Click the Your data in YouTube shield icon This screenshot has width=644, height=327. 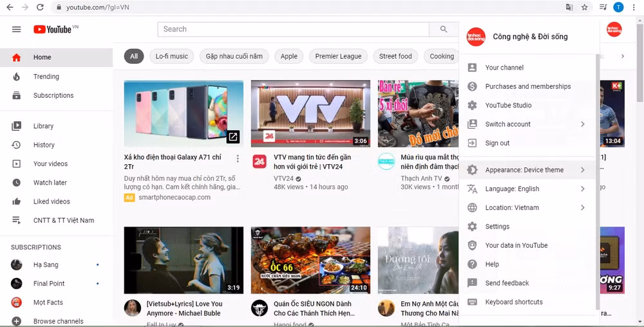(472, 245)
